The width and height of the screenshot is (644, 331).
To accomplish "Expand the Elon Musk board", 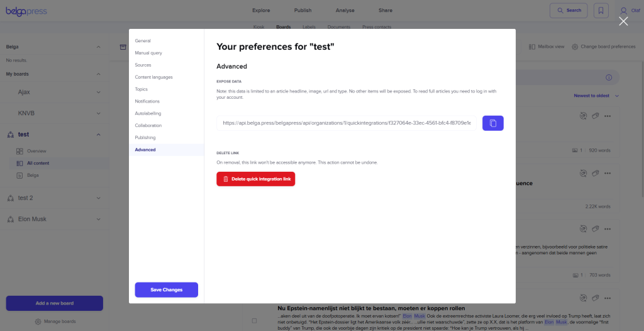I will pyautogui.click(x=98, y=219).
